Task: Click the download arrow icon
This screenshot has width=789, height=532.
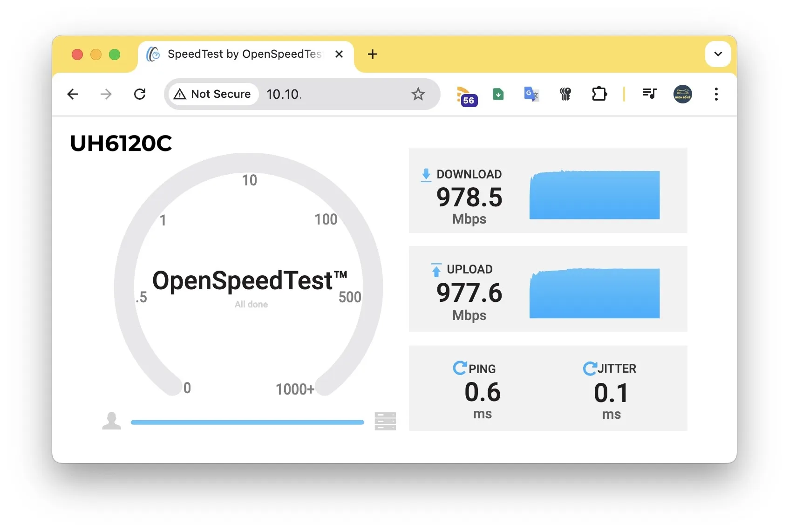Action: pos(426,175)
